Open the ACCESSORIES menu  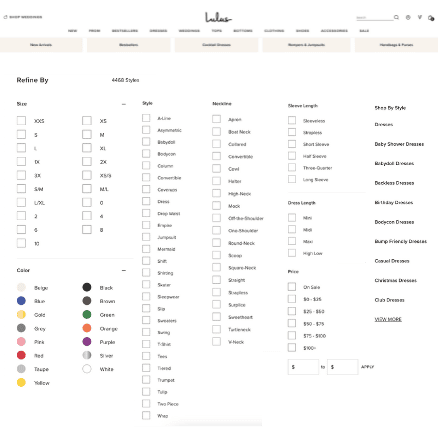(334, 31)
